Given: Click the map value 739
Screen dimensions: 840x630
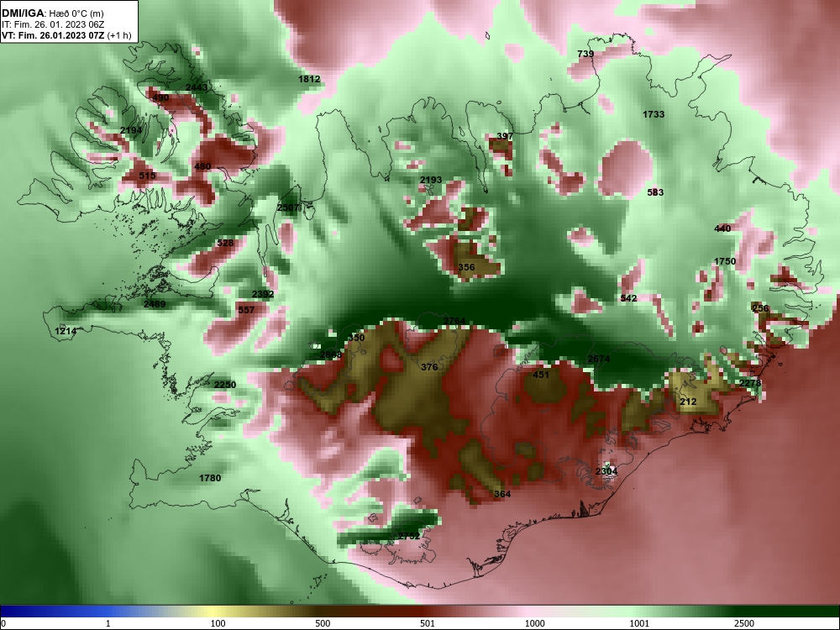Looking at the screenshot, I should [x=585, y=54].
